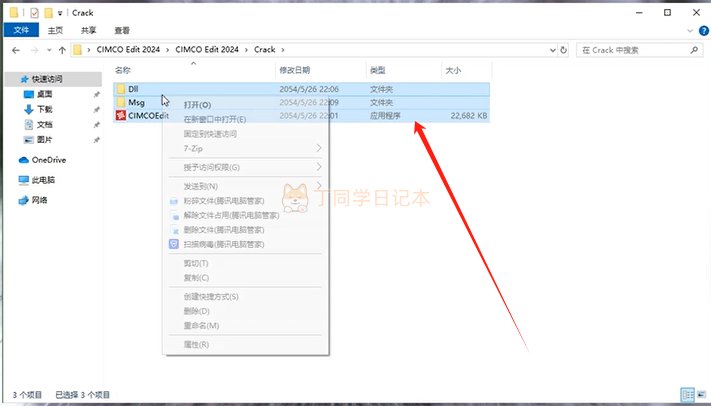
Task: Choose 属性(R) from the context menu
Action: [245, 345]
